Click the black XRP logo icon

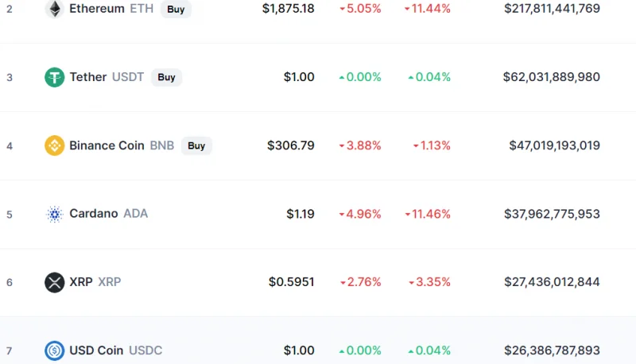pos(54,282)
